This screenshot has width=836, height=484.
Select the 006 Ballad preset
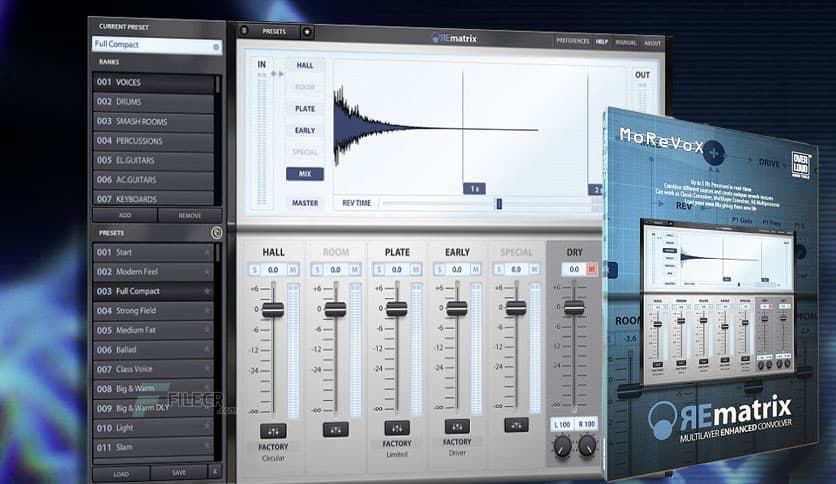click(153, 350)
